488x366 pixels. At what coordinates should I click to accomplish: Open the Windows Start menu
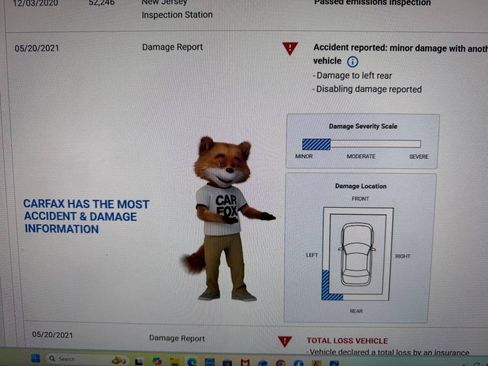click(x=35, y=358)
